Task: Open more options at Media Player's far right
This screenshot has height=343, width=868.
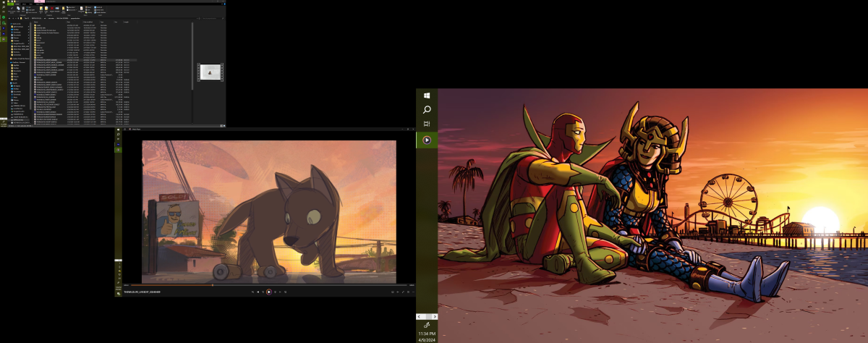Action: [x=414, y=292]
